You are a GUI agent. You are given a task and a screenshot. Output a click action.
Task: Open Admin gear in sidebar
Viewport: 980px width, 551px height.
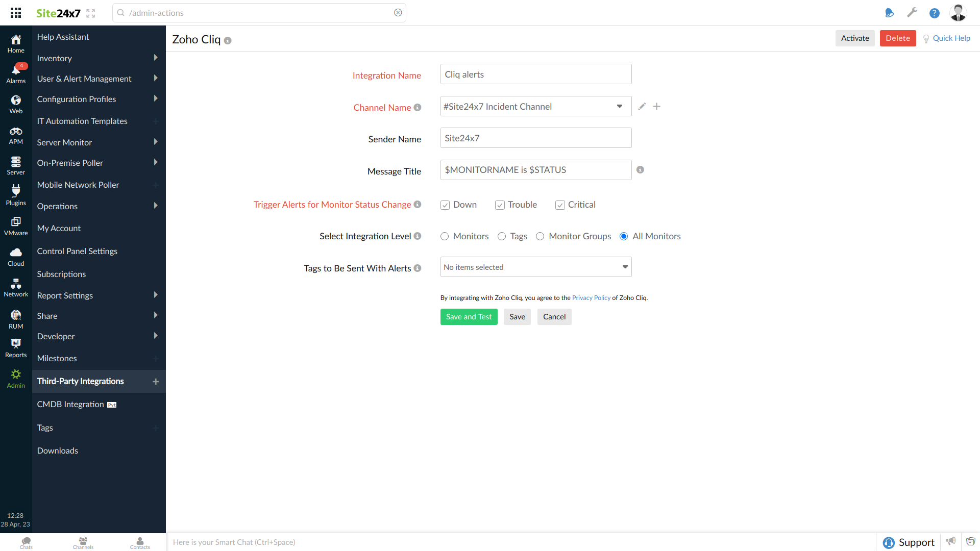16,379
